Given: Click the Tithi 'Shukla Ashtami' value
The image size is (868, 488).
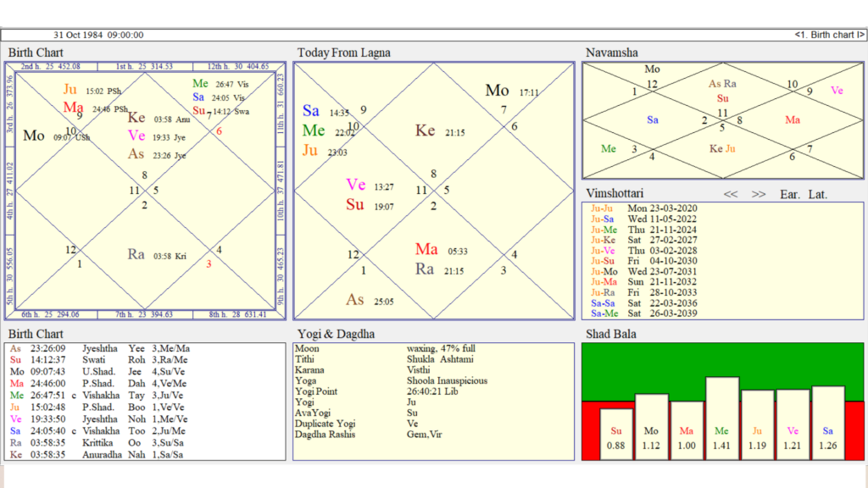Looking at the screenshot, I should (x=440, y=359).
